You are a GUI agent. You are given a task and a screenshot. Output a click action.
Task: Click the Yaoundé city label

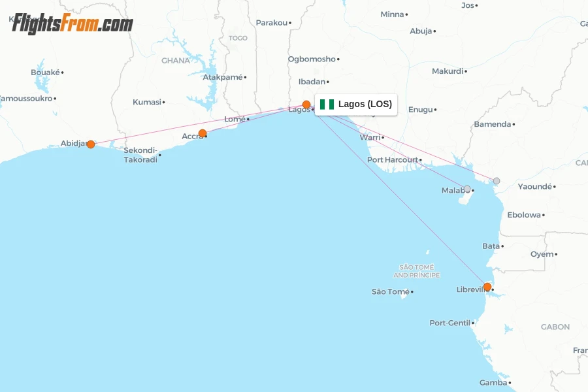pyautogui.click(x=534, y=186)
